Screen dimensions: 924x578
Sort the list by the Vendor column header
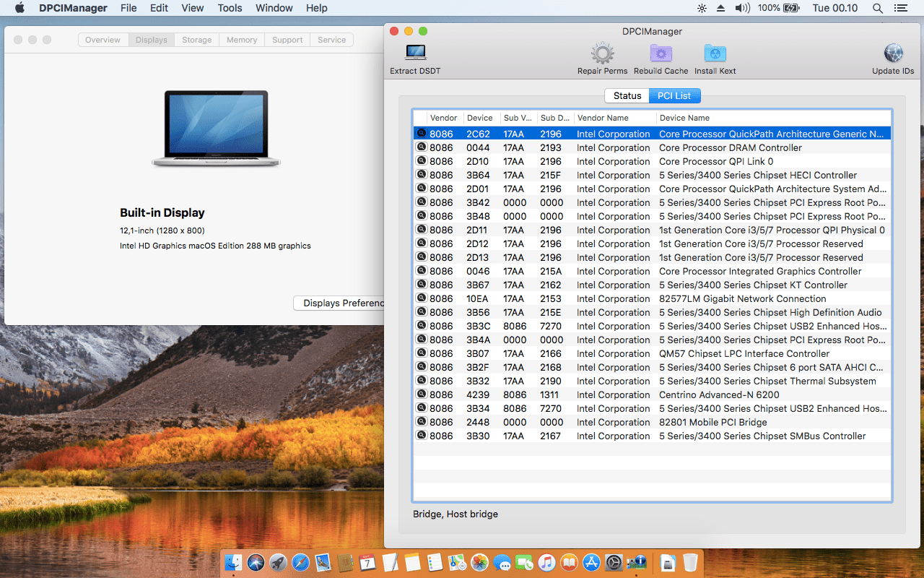tap(444, 118)
